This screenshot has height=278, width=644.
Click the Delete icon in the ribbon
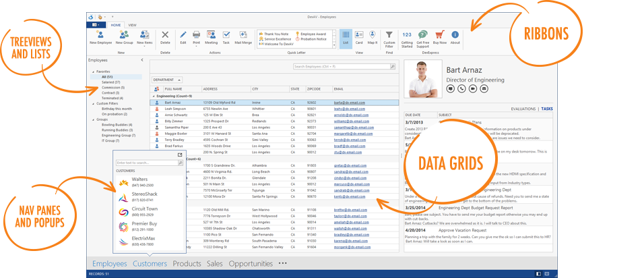click(x=165, y=36)
